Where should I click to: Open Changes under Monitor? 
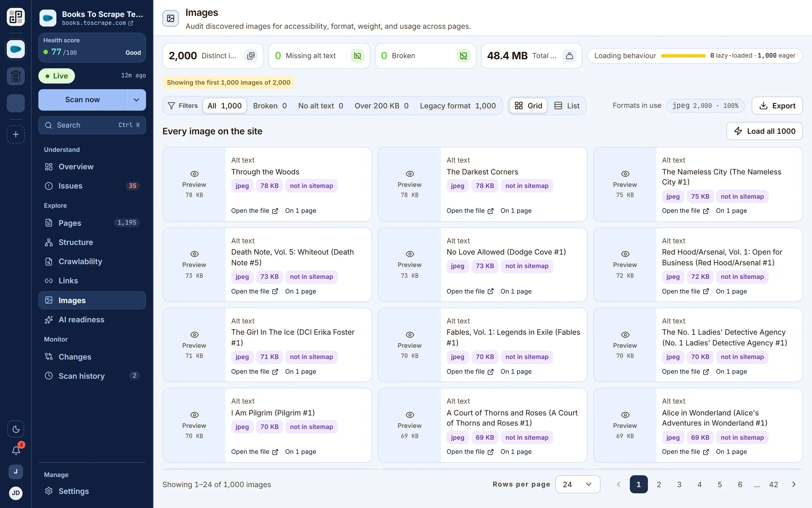click(x=92, y=357)
